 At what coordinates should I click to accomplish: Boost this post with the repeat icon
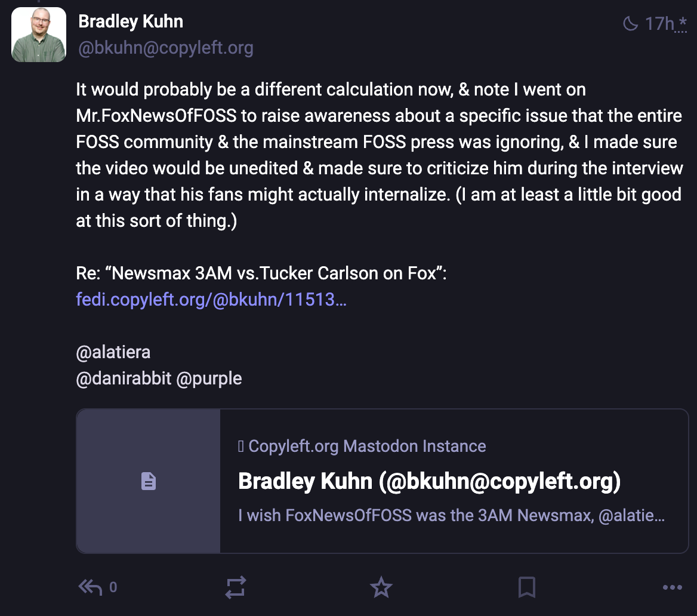coord(236,587)
